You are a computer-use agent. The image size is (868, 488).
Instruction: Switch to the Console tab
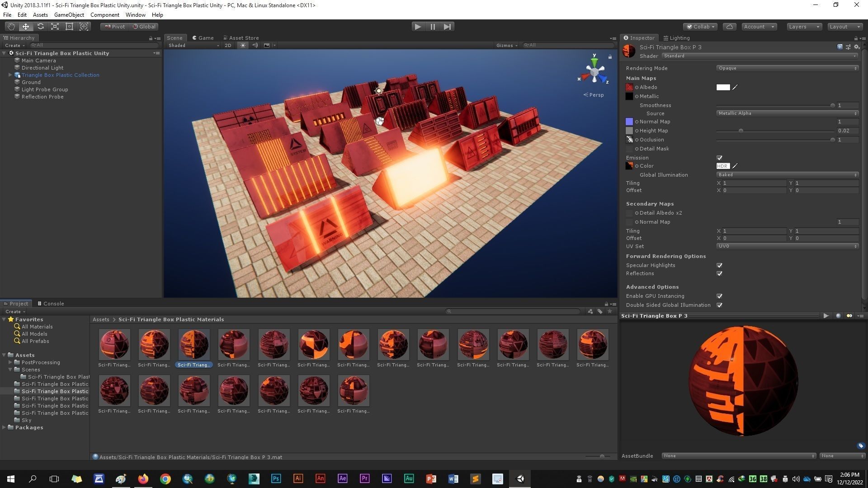click(x=51, y=304)
